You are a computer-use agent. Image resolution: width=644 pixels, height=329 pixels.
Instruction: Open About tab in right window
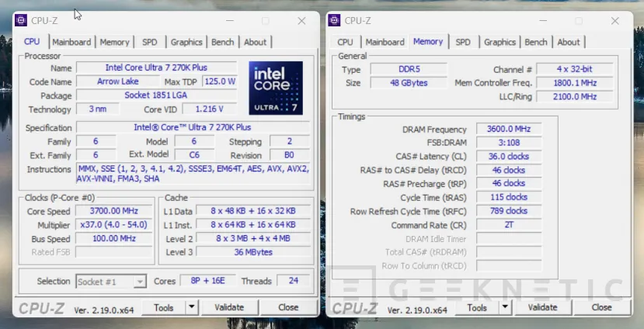click(569, 42)
